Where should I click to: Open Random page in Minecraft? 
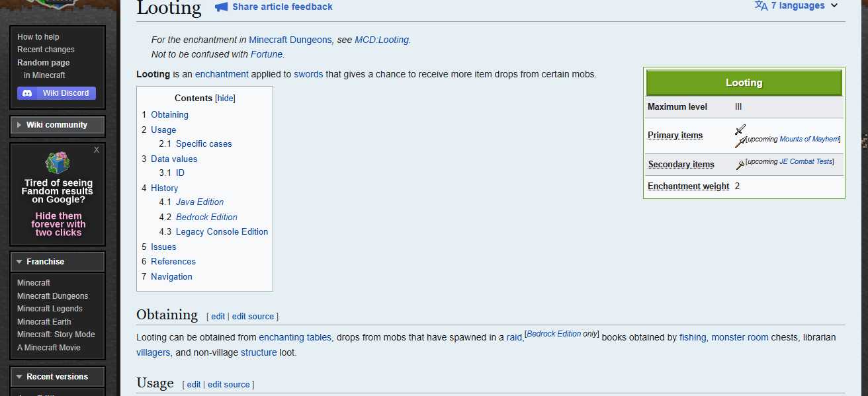coord(43,63)
